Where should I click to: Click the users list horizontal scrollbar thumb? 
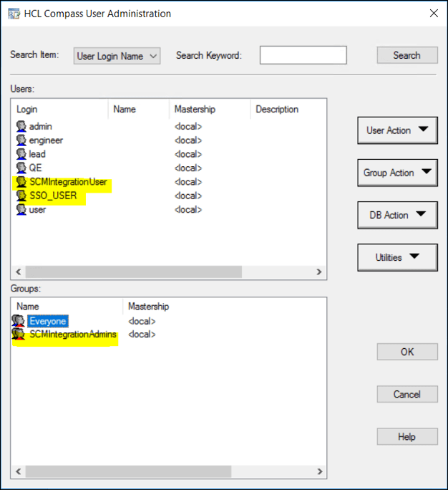134,272
